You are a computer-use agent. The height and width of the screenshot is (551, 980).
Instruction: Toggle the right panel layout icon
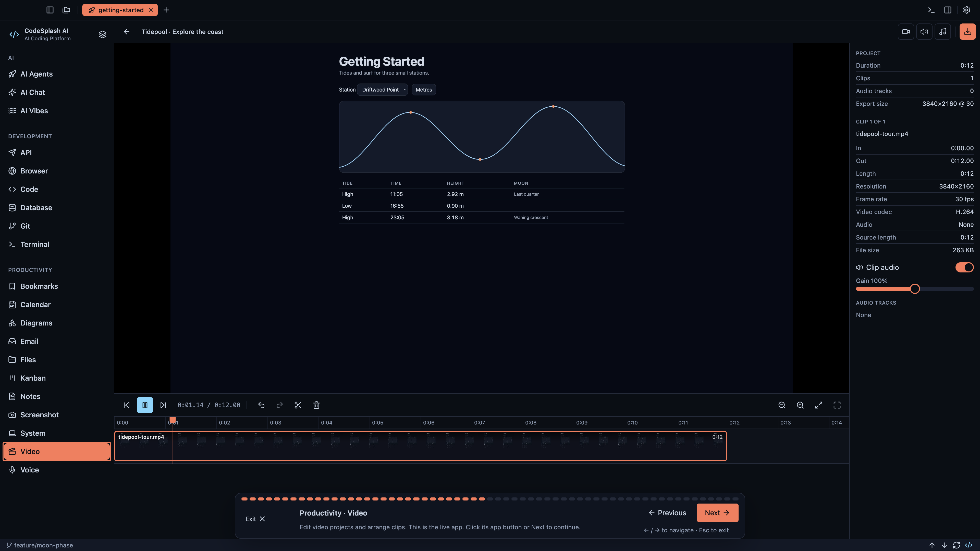click(948, 10)
